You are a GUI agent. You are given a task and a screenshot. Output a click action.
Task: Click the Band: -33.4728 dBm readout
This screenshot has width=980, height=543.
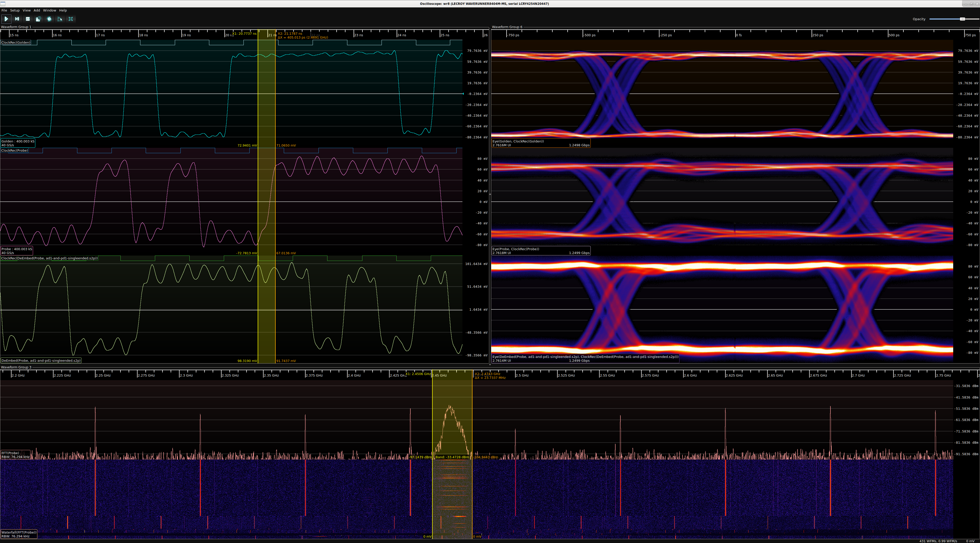[452, 457]
